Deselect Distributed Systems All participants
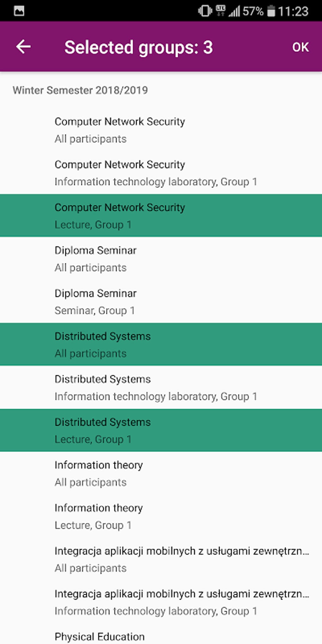The image size is (322, 644). point(161,345)
